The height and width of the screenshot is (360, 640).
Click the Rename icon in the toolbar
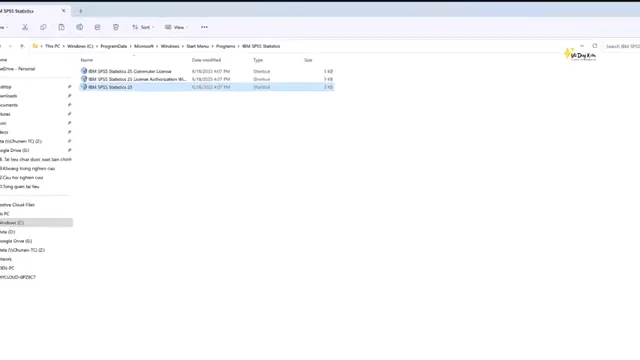(79, 27)
